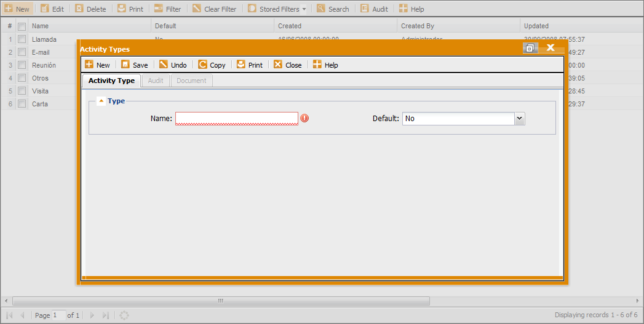Click New in the Activity Types dialog
644x324 pixels.
97,65
